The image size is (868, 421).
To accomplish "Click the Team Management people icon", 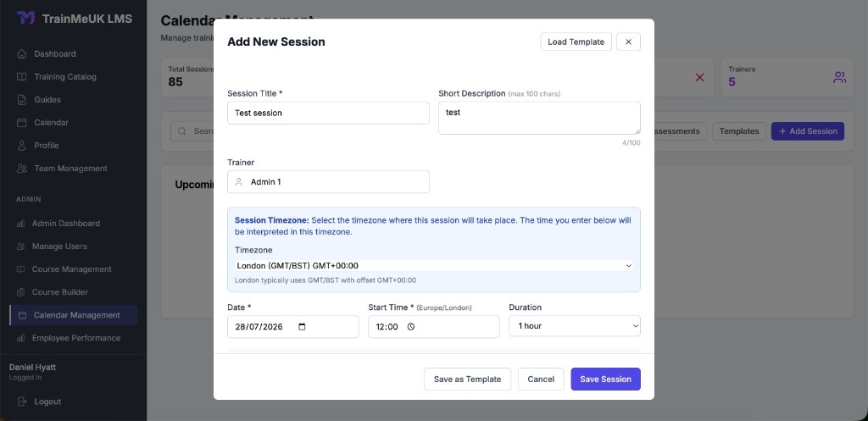I will (21, 169).
